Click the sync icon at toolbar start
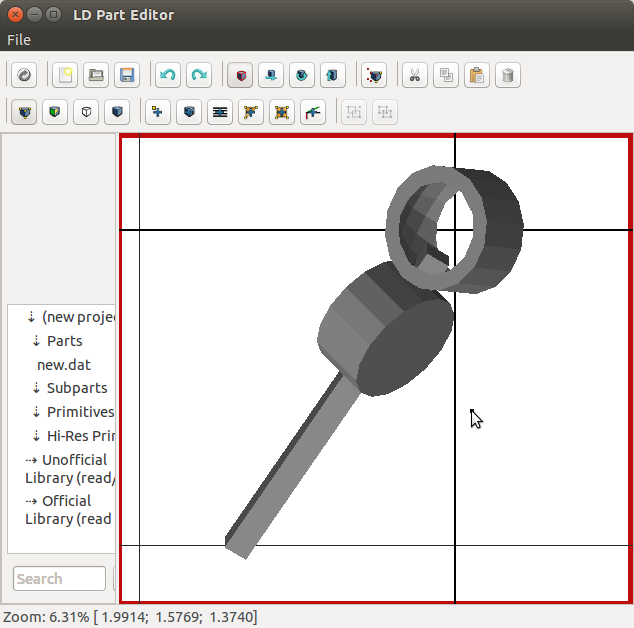The image size is (634, 628). click(x=24, y=75)
